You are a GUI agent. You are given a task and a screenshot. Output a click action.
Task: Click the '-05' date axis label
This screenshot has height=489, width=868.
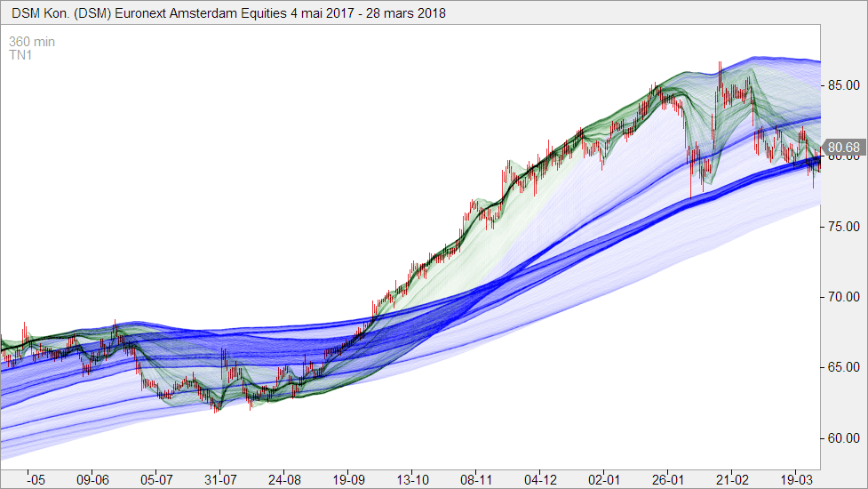point(36,479)
